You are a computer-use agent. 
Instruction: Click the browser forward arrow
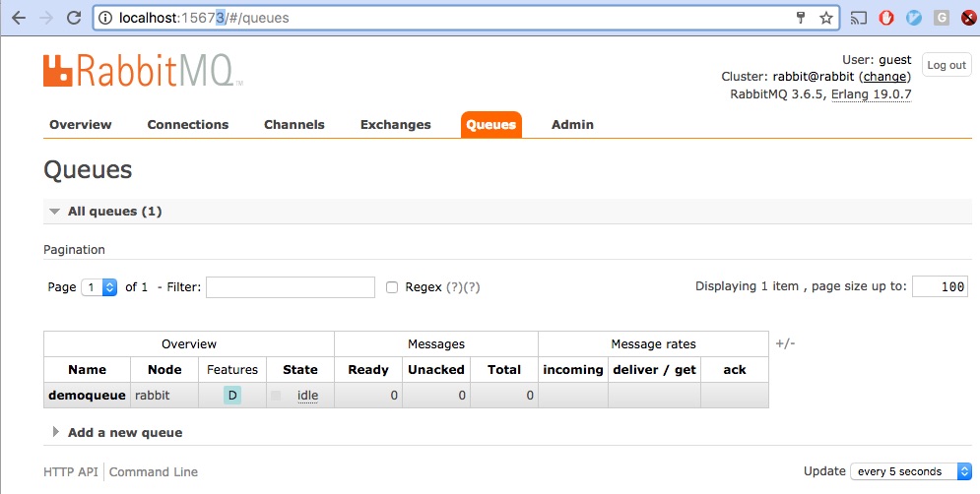tap(46, 18)
